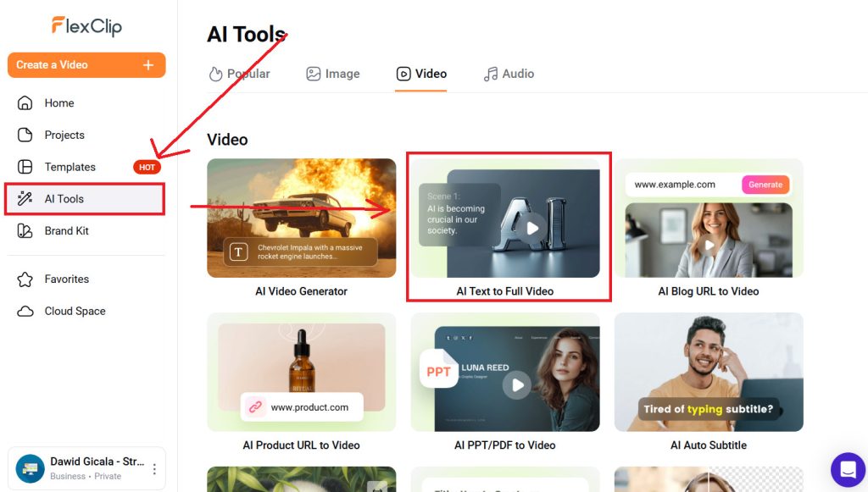This screenshot has height=492, width=868.
Task: Click the Favorites star icon
Action: pyautogui.click(x=25, y=279)
